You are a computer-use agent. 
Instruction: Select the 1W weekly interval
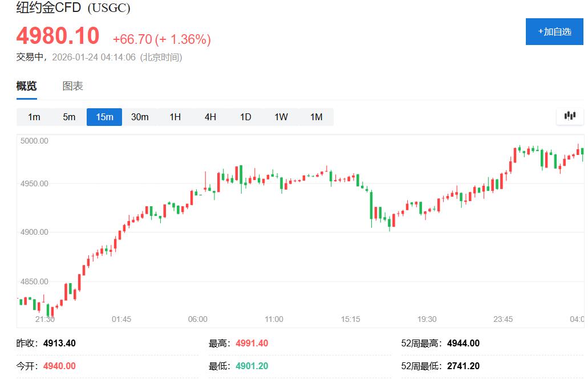tap(281, 117)
